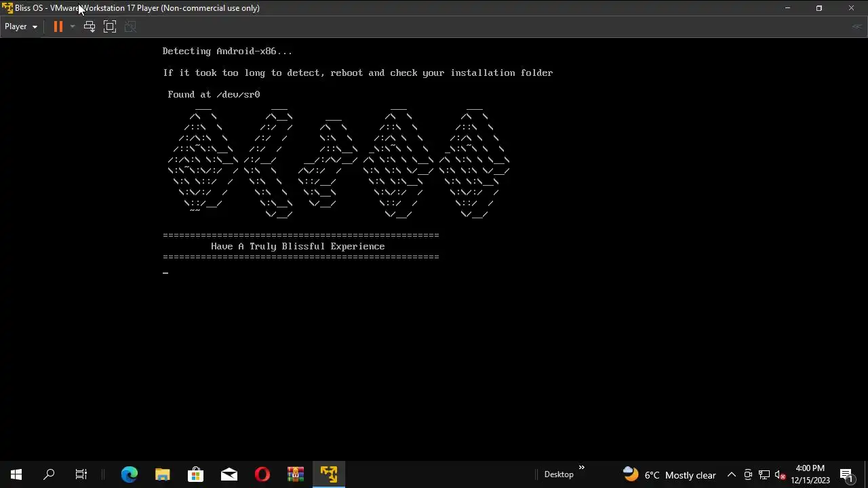Click the disabled Unity mode icon
Screen dimensions: 868x488
(x=131, y=26)
